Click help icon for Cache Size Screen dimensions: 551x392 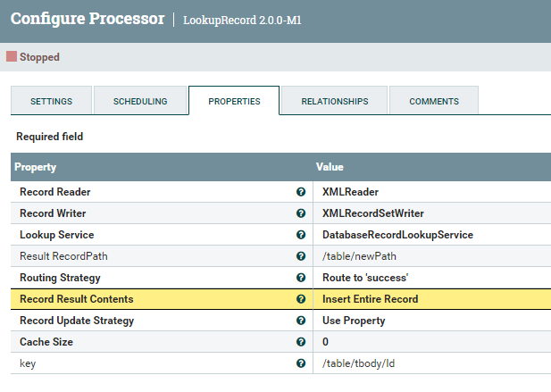coord(301,342)
